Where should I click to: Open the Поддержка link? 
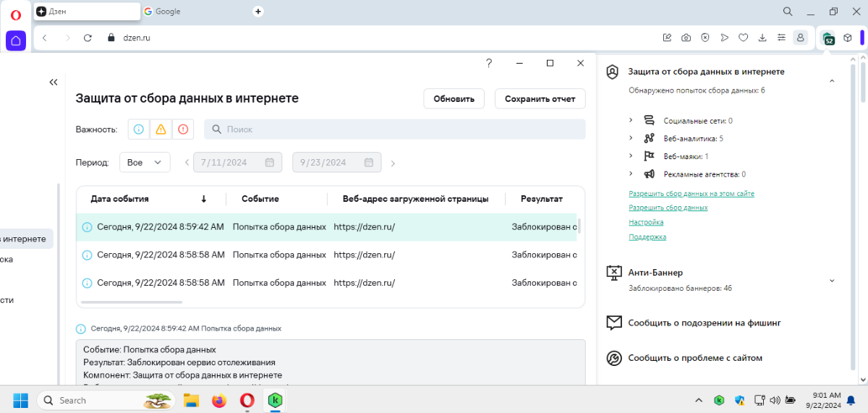point(647,237)
